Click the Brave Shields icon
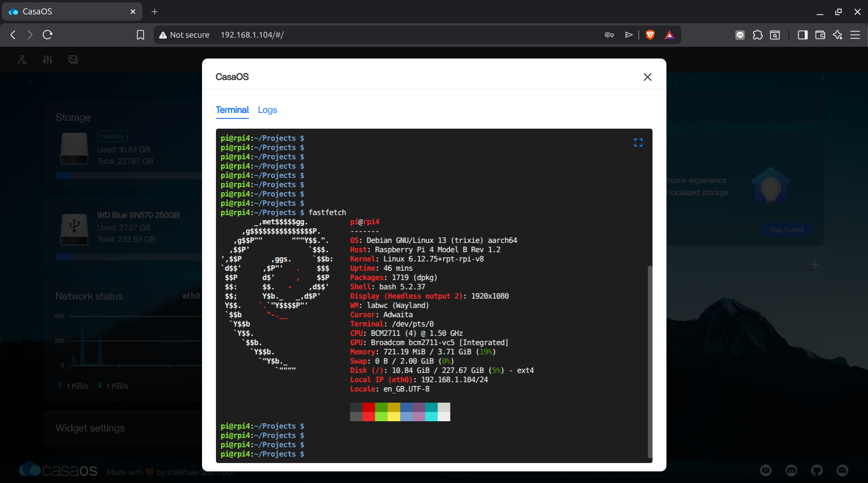 [x=650, y=35]
